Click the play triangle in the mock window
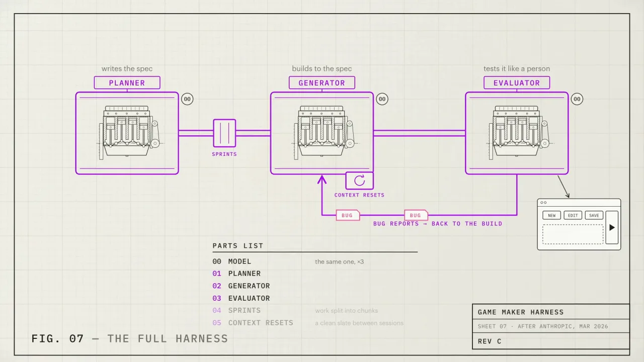Viewport: 644px width, 362px height. pyautogui.click(x=612, y=227)
